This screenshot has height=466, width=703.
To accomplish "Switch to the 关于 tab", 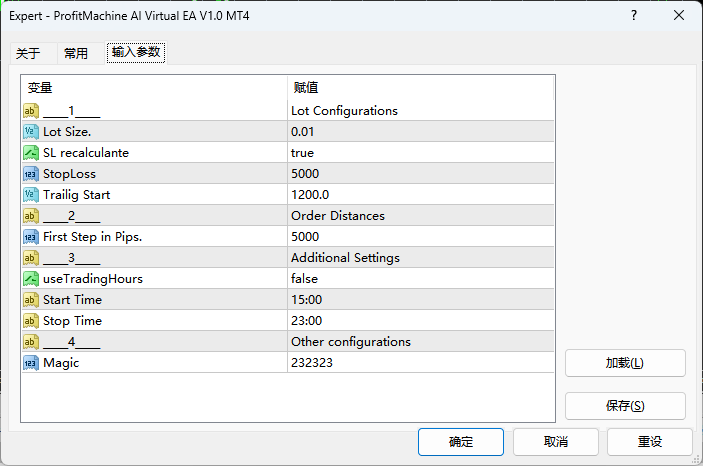I will (28, 53).
